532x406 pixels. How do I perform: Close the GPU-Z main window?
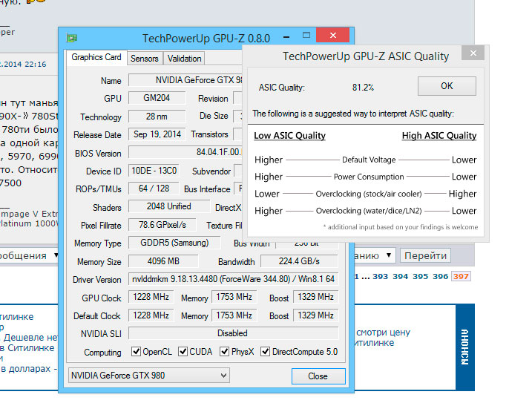pyautogui.click(x=333, y=35)
